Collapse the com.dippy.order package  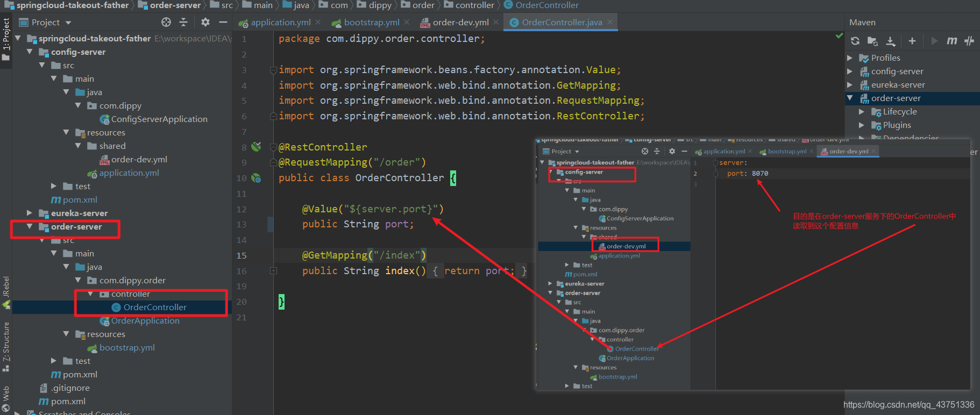click(78, 280)
